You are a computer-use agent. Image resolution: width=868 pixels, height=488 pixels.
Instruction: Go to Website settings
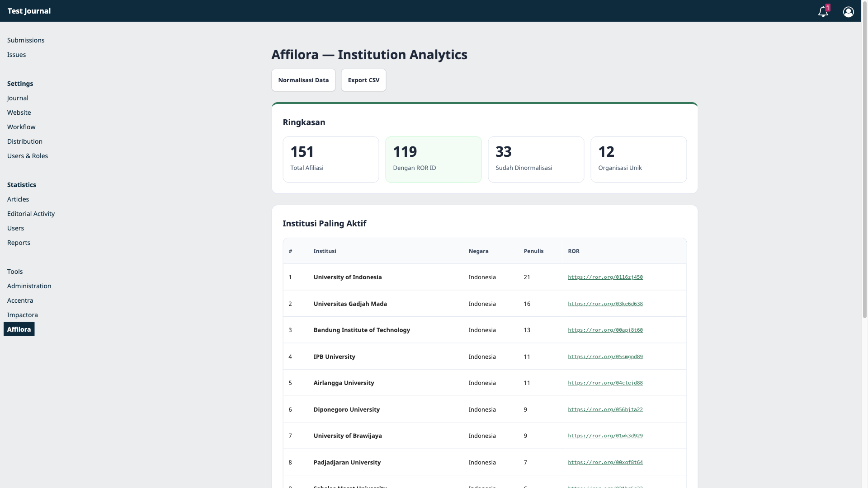pyautogui.click(x=19, y=113)
